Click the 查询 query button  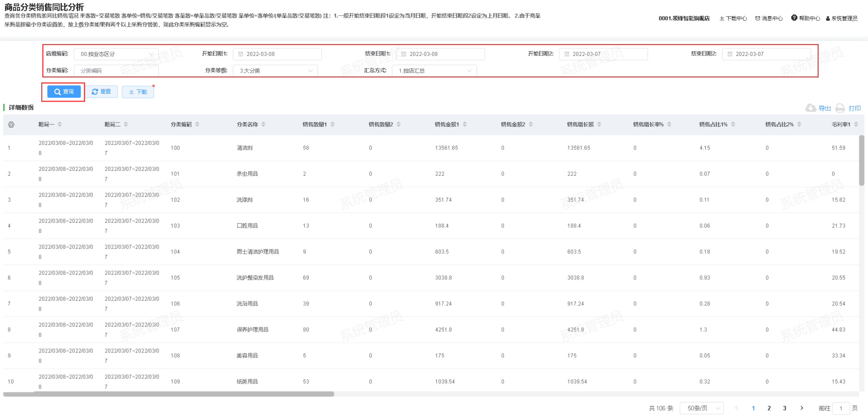[64, 92]
